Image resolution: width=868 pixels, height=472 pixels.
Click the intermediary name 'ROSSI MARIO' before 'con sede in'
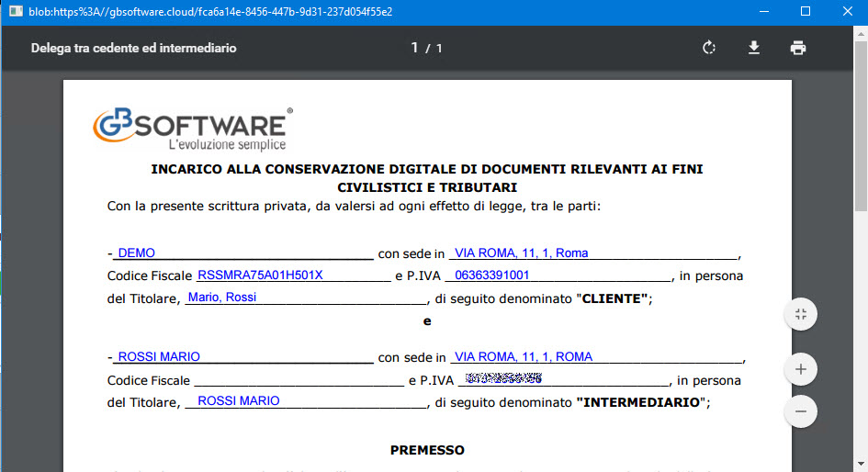coord(159,356)
